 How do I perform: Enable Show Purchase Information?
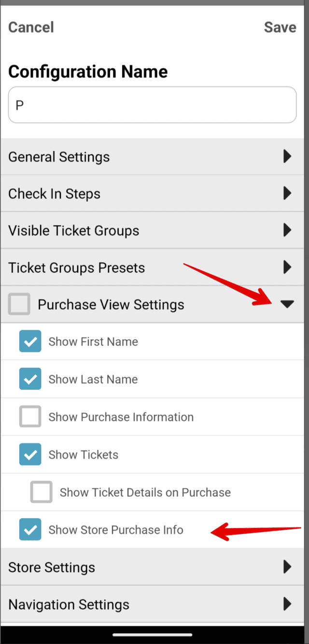pyautogui.click(x=30, y=417)
